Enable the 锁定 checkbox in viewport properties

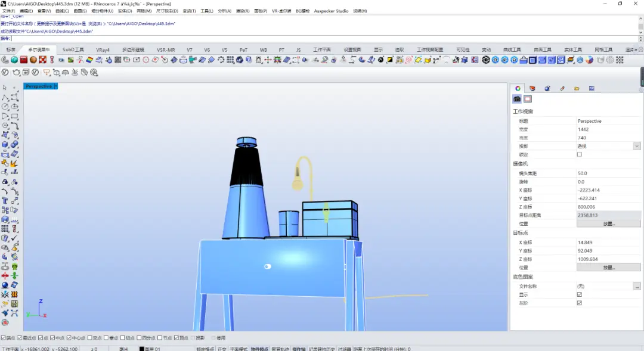click(x=579, y=154)
